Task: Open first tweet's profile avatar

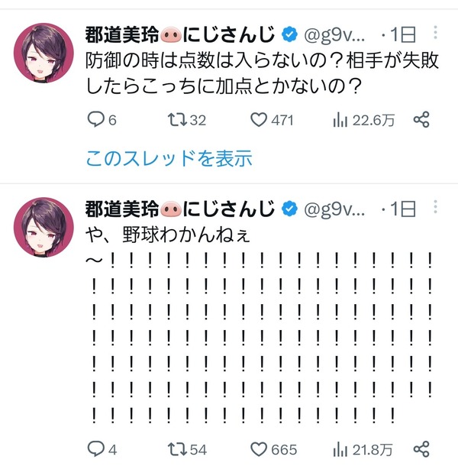Action: (x=44, y=53)
